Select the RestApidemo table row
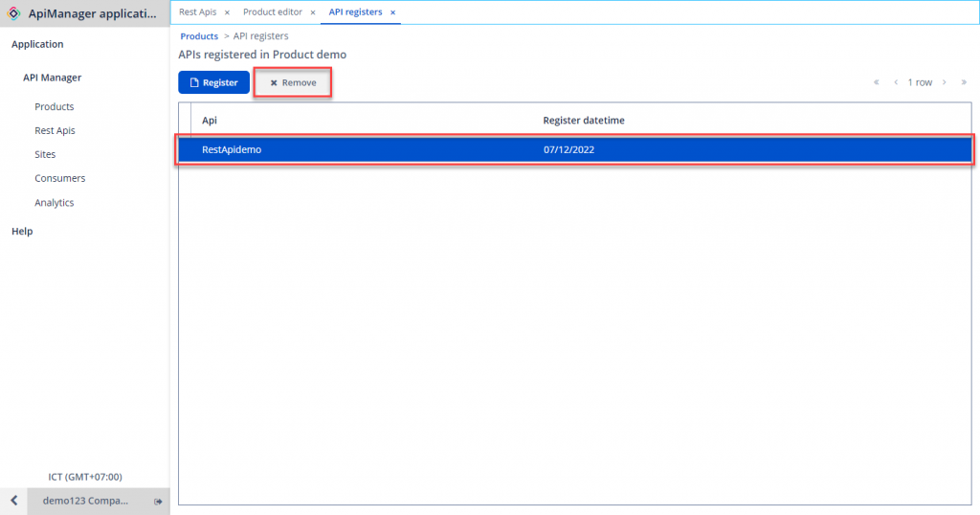The image size is (980, 515). (x=574, y=150)
